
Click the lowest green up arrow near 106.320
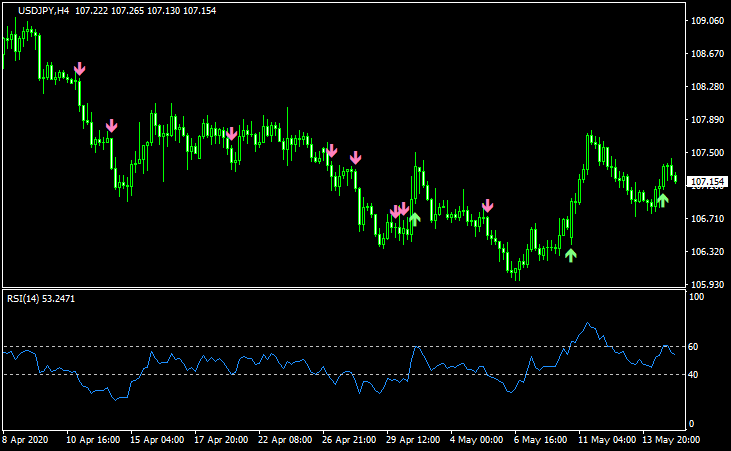click(x=570, y=255)
